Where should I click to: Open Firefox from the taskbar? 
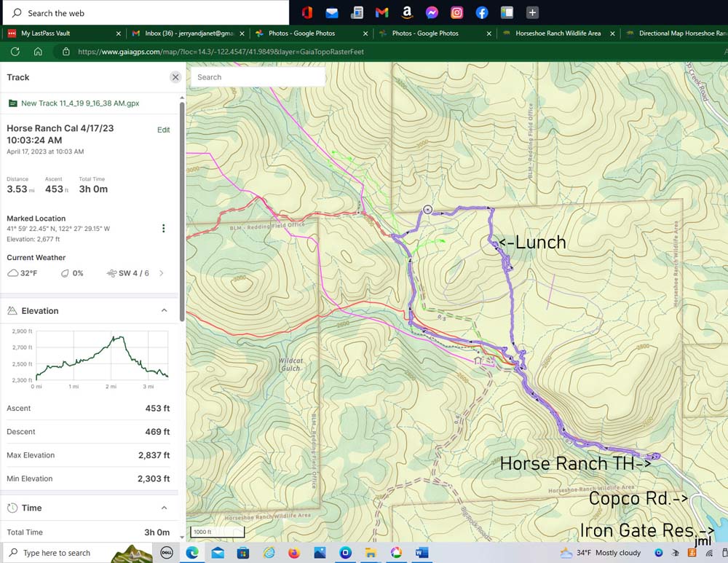click(x=294, y=553)
